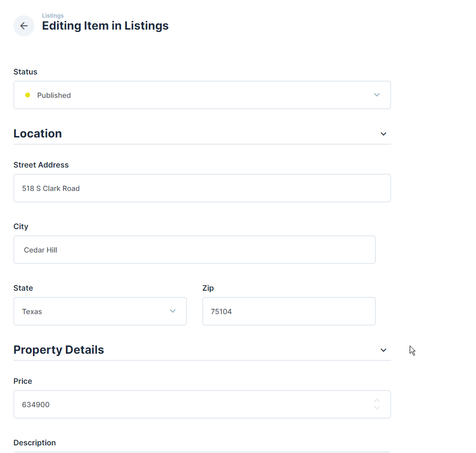
Task: Open the Listings breadcrumb link
Action: [53, 15]
